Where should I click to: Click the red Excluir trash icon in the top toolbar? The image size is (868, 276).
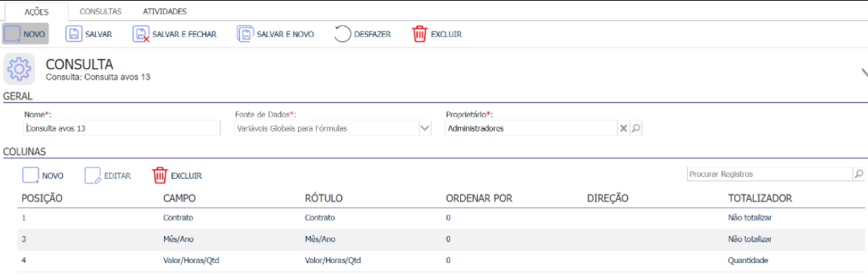[419, 34]
